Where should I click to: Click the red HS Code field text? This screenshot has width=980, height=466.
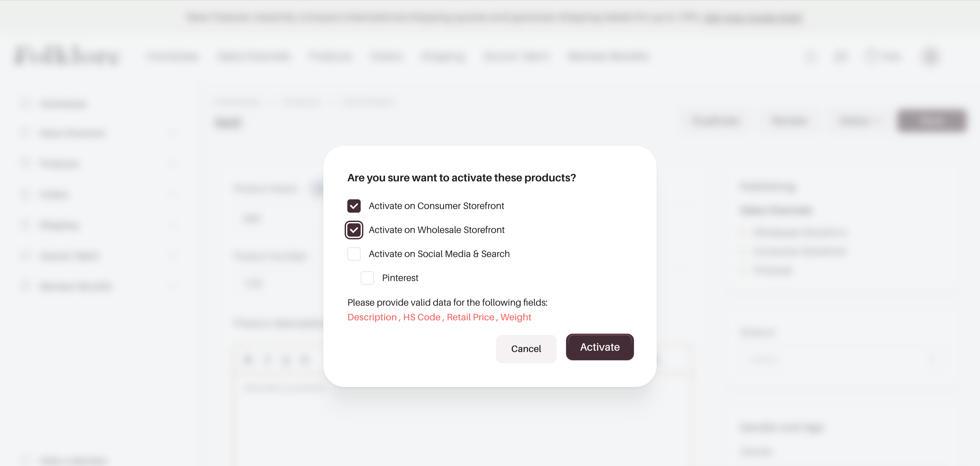click(x=422, y=317)
